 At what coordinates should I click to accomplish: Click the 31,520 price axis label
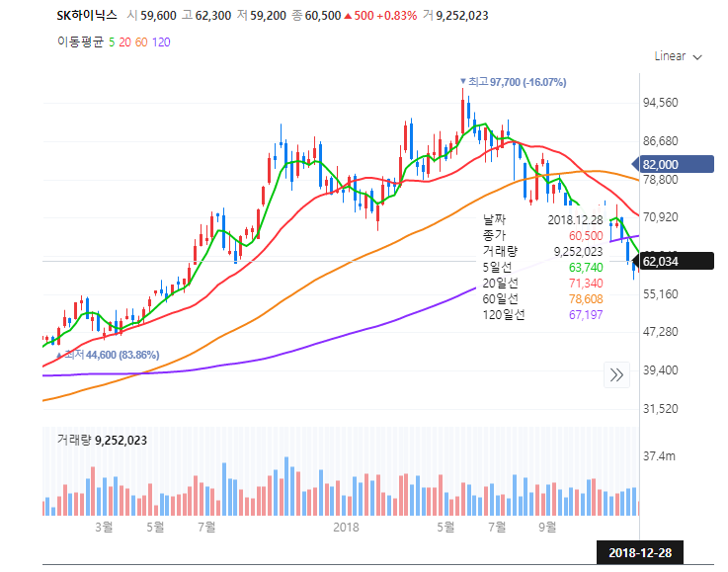pos(660,409)
